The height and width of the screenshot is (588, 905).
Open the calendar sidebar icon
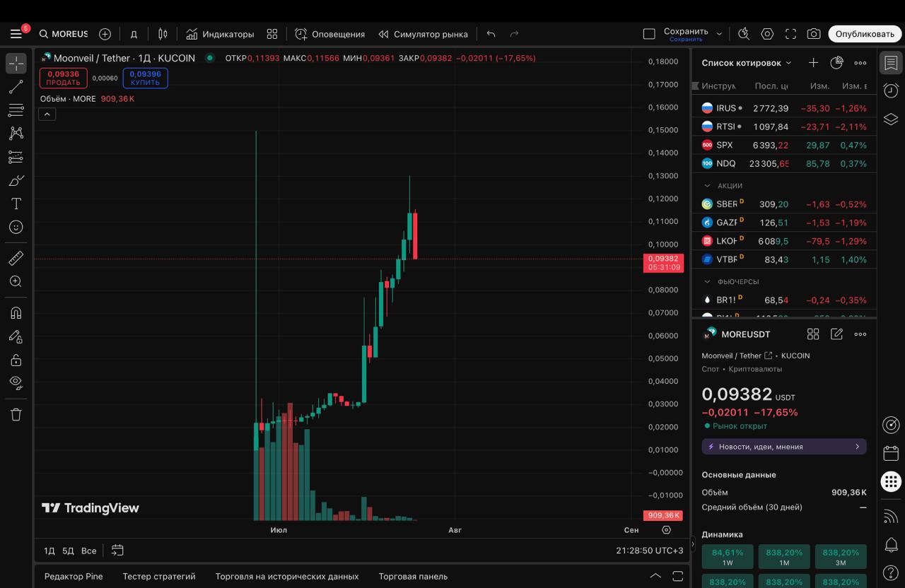[x=891, y=453]
